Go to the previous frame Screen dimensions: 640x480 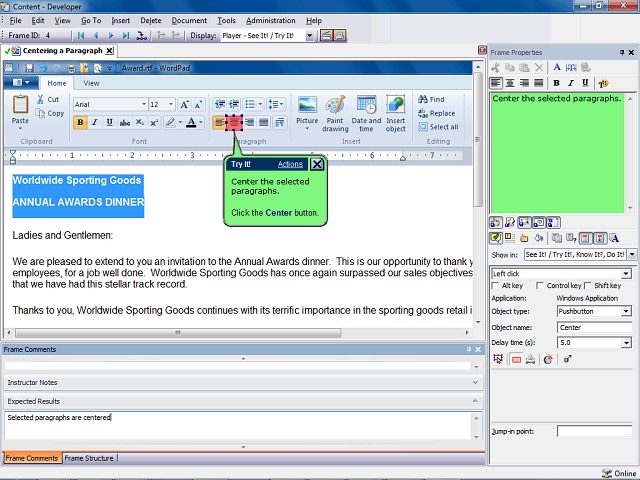[96, 36]
